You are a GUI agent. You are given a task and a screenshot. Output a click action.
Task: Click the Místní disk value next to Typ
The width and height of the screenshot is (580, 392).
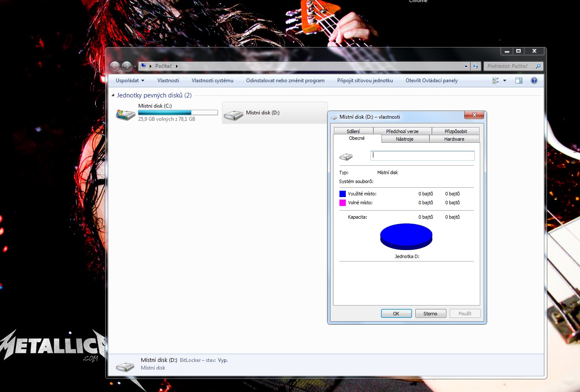click(387, 172)
